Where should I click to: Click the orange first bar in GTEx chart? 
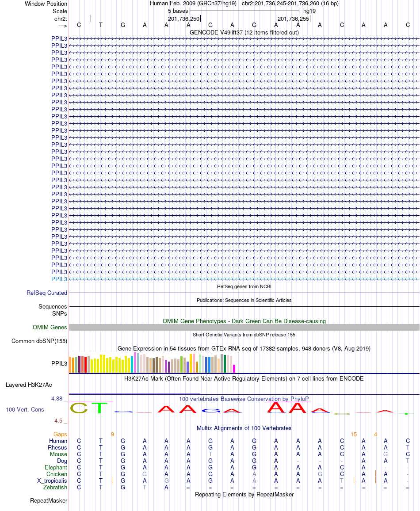pos(70,365)
